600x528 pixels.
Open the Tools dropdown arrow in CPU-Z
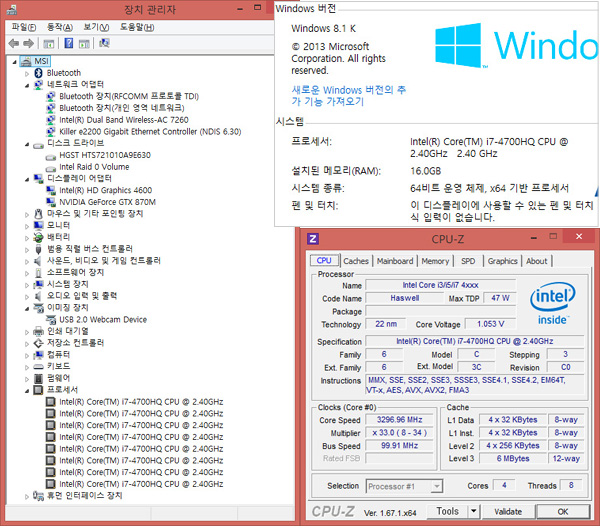point(474,511)
